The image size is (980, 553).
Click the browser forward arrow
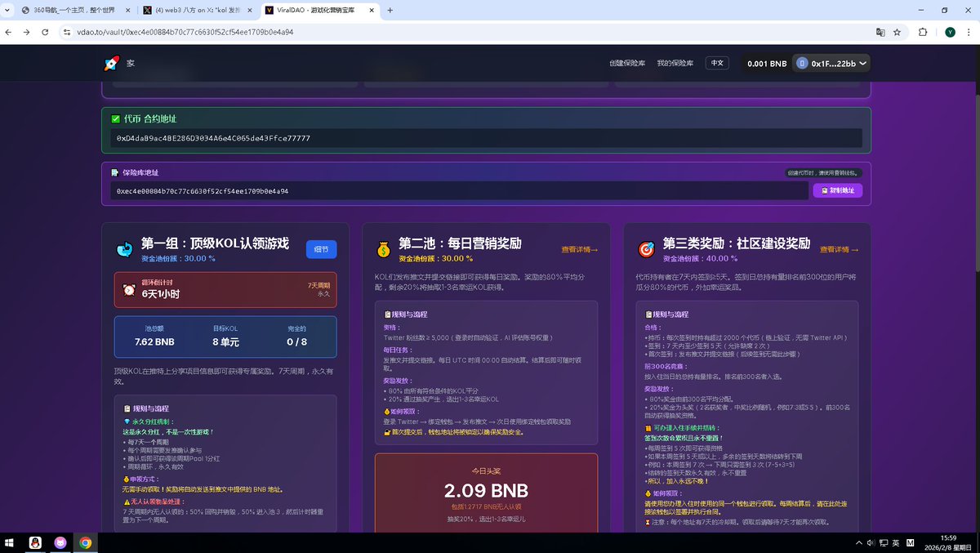click(27, 32)
